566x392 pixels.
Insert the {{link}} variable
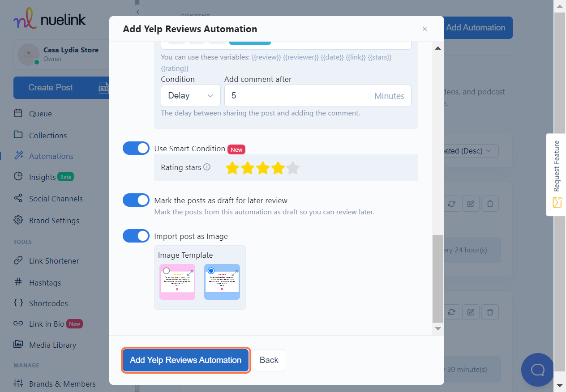pyautogui.click(x=356, y=57)
